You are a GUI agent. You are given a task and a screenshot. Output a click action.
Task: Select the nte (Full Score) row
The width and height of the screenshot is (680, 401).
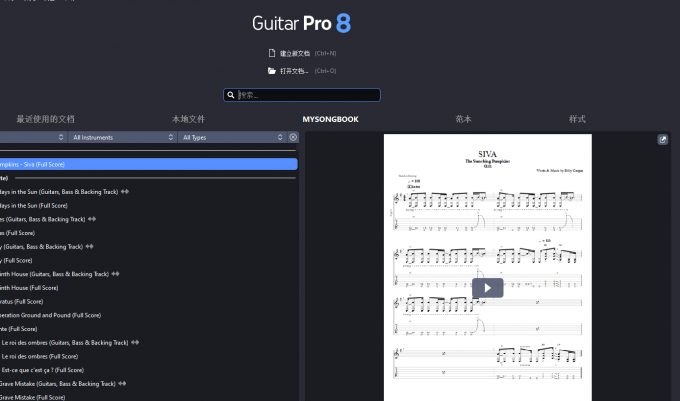click(19, 329)
